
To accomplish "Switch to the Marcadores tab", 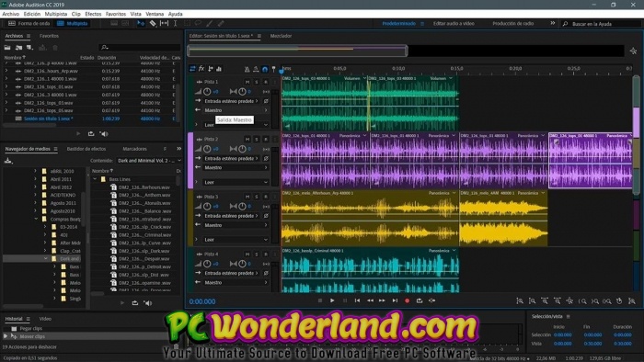I will pyautogui.click(x=134, y=149).
